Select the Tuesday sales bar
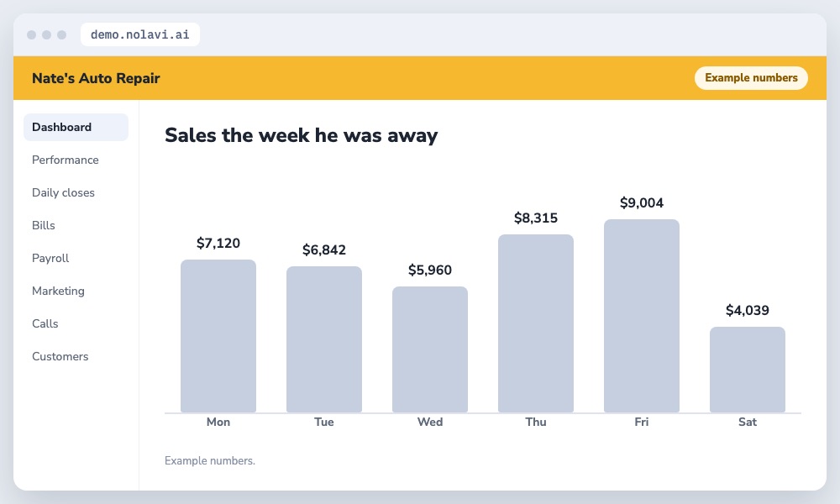Screen dimensions: 840x504 coord(324,339)
